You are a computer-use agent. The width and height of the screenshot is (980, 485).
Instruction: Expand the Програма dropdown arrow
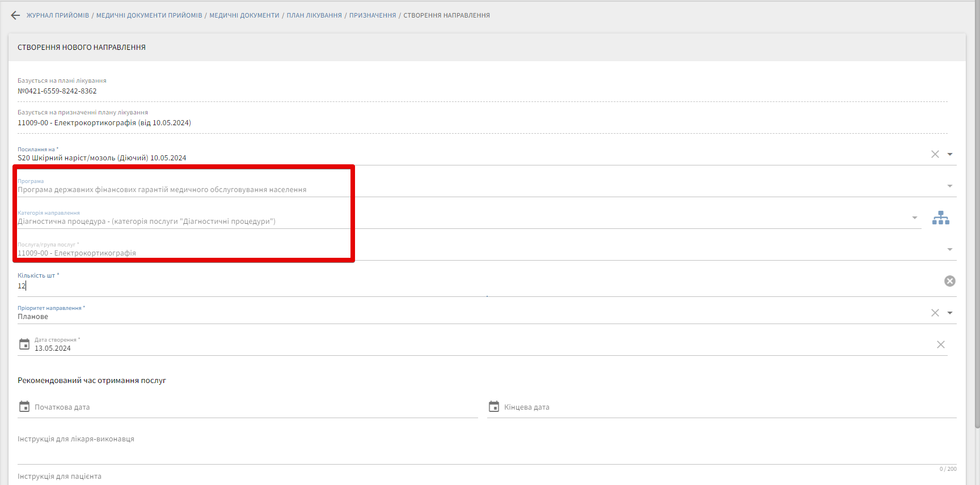point(950,186)
